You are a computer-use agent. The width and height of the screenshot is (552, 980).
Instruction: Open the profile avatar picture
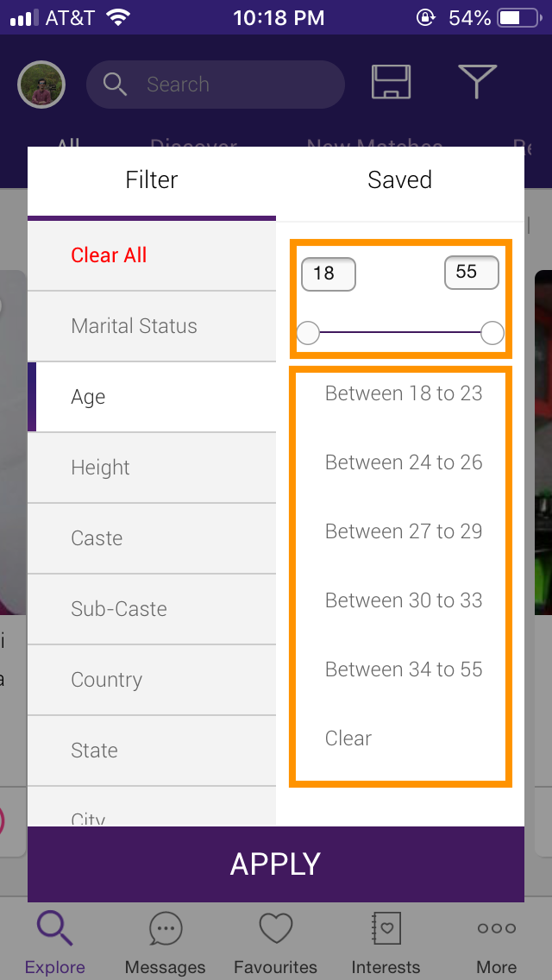(x=41, y=85)
